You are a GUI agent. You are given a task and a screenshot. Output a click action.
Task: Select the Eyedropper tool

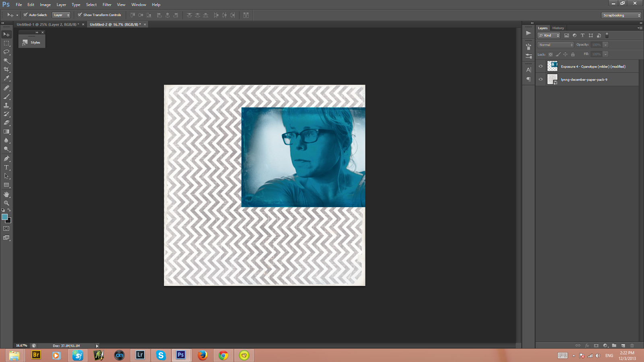coord(6,78)
